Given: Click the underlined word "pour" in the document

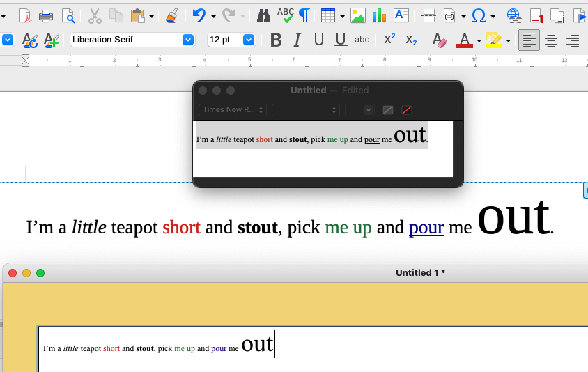Looking at the screenshot, I should coord(426,228).
